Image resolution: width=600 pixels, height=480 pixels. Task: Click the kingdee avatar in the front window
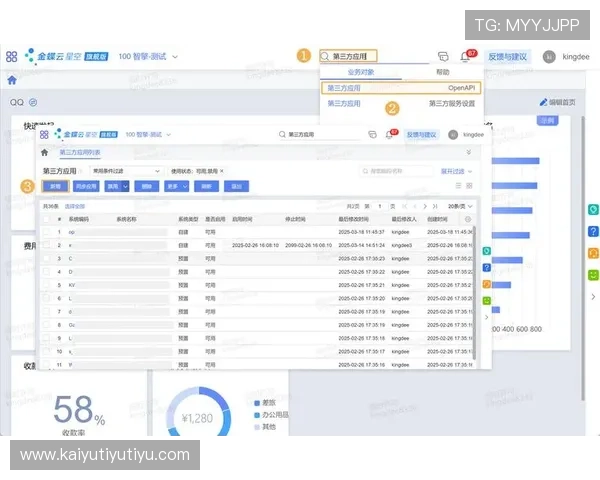[453, 135]
